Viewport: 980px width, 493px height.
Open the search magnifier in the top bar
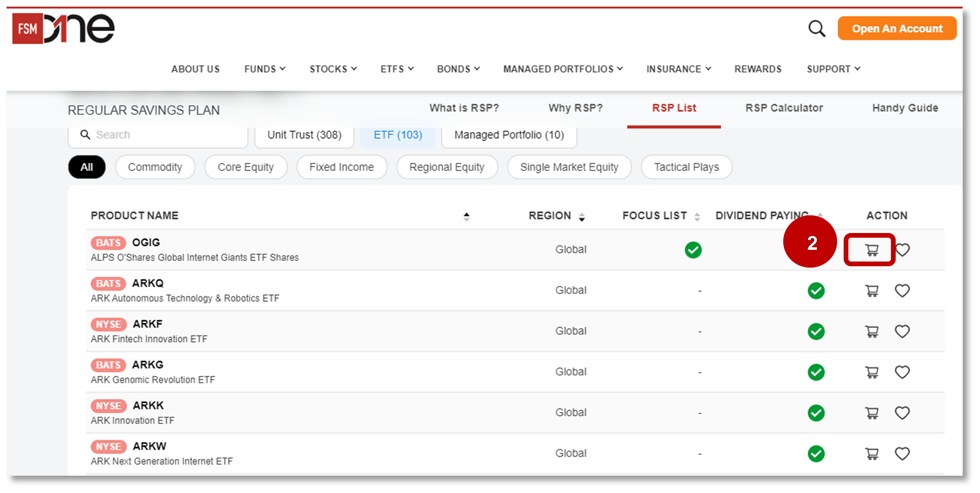pos(817,28)
